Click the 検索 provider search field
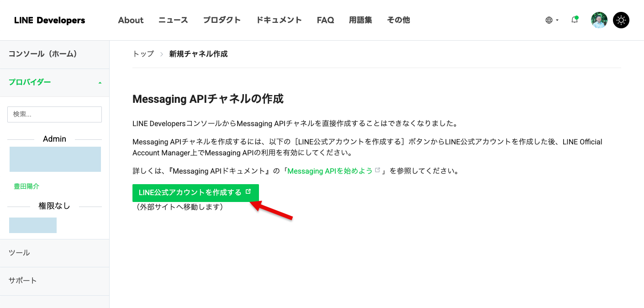The image size is (644, 308). (54, 114)
